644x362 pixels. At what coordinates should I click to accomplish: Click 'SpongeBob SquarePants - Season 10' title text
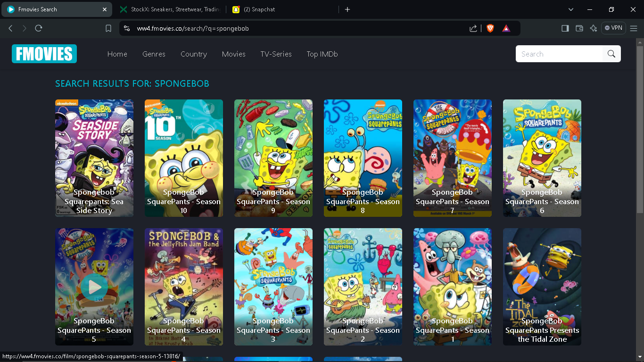pos(184,201)
